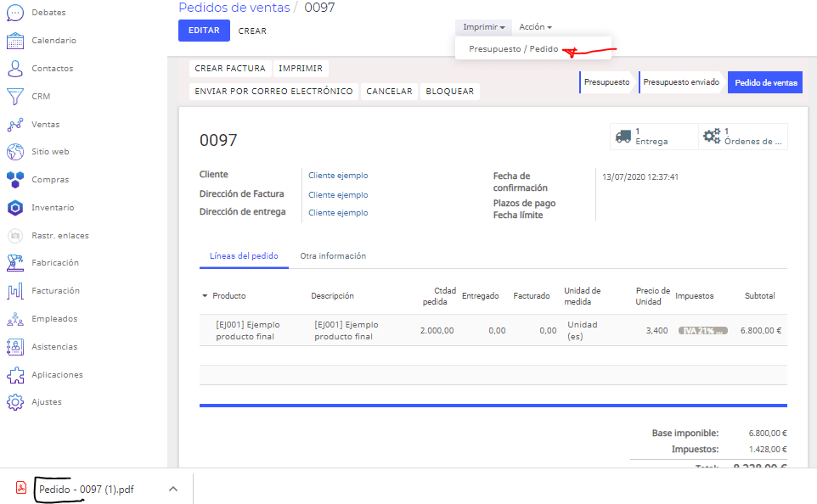Open the Inventario hexagon icon
The width and height of the screenshot is (817, 504).
[x=15, y=208]
